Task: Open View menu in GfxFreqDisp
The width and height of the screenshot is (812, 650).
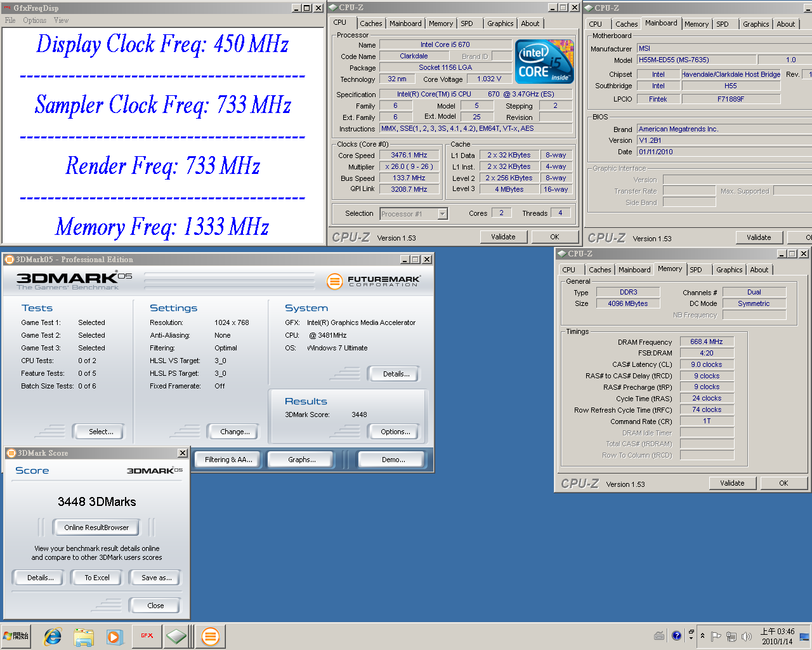Action: coord(61,20)
